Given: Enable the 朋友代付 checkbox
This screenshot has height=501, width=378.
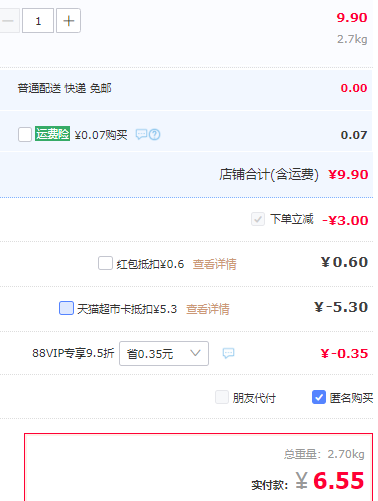Looking at the screenshot, I should pyautogui.click(x=222, y=397).
